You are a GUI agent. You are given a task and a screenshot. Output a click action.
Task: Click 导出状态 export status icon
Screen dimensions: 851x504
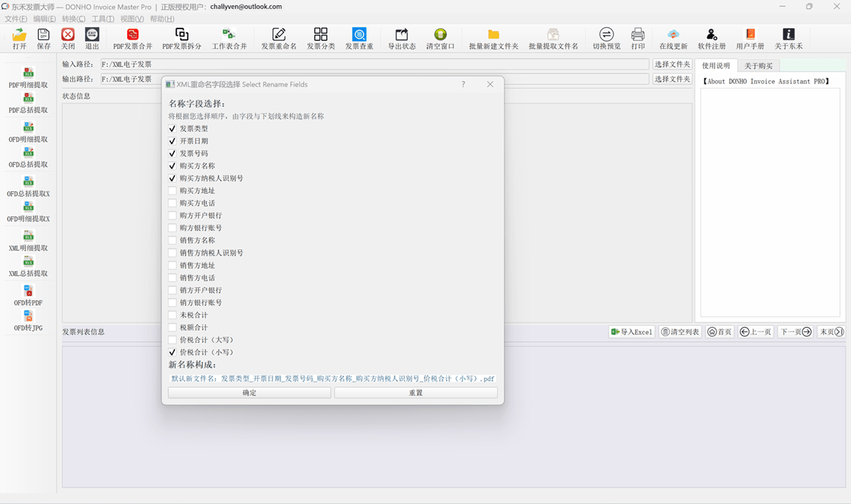click(402, 39)
